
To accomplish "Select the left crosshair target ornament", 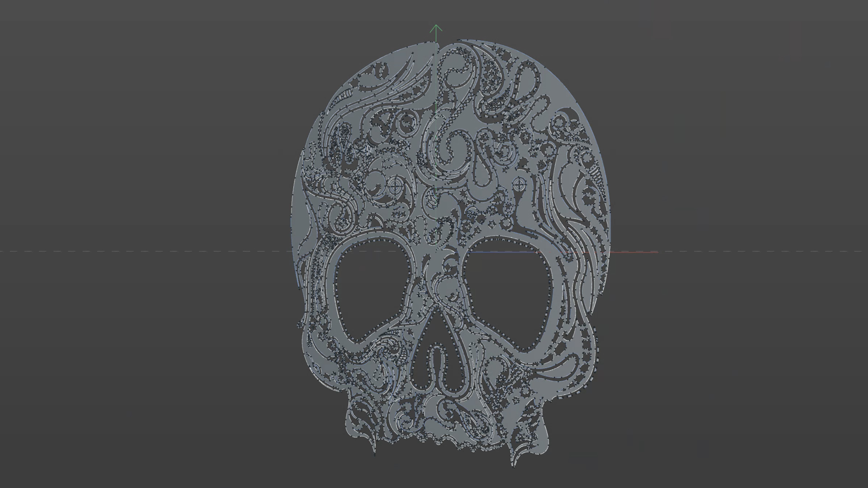I will (x=395, y=185).
